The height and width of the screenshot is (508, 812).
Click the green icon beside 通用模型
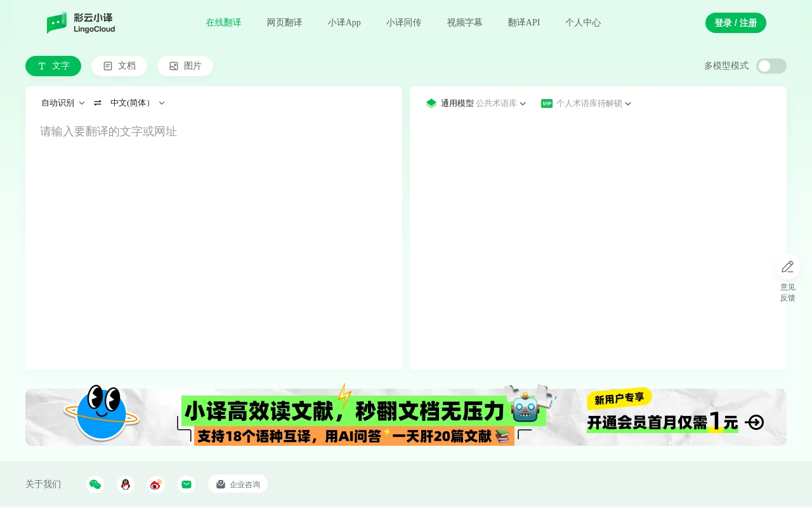click(x=431, y=104)
